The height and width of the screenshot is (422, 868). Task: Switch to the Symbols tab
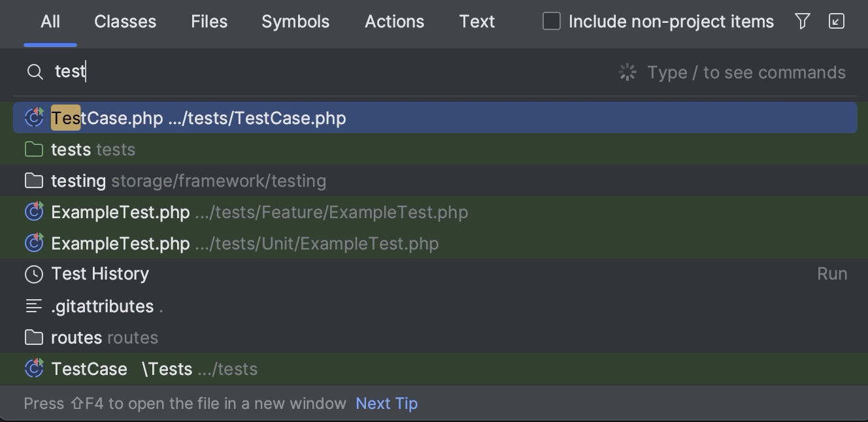tap(295, 21)
